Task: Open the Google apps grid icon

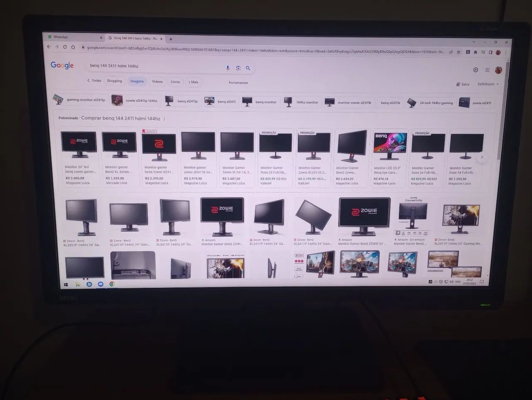Action: click(x=487, y=70)
